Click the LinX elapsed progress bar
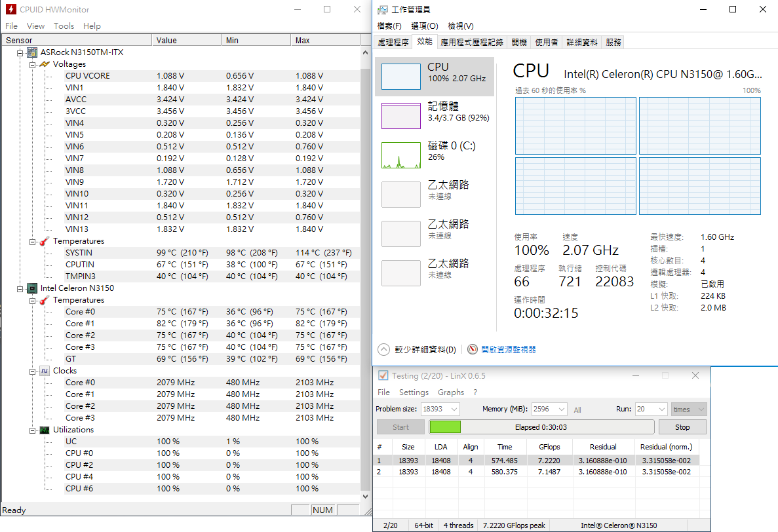Viewport: 778px width, 532px height. pos(541,427)
